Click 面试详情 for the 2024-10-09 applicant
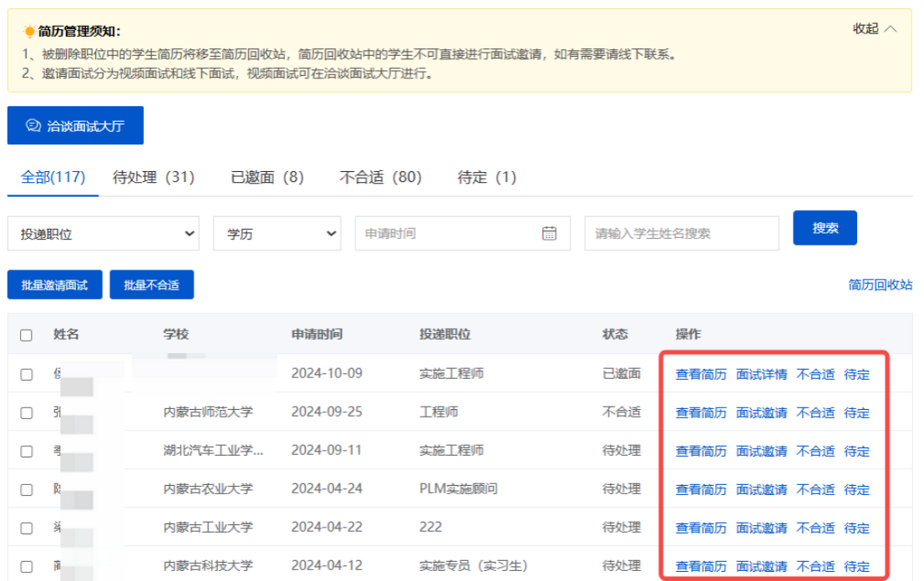 [x=761, y=374]
